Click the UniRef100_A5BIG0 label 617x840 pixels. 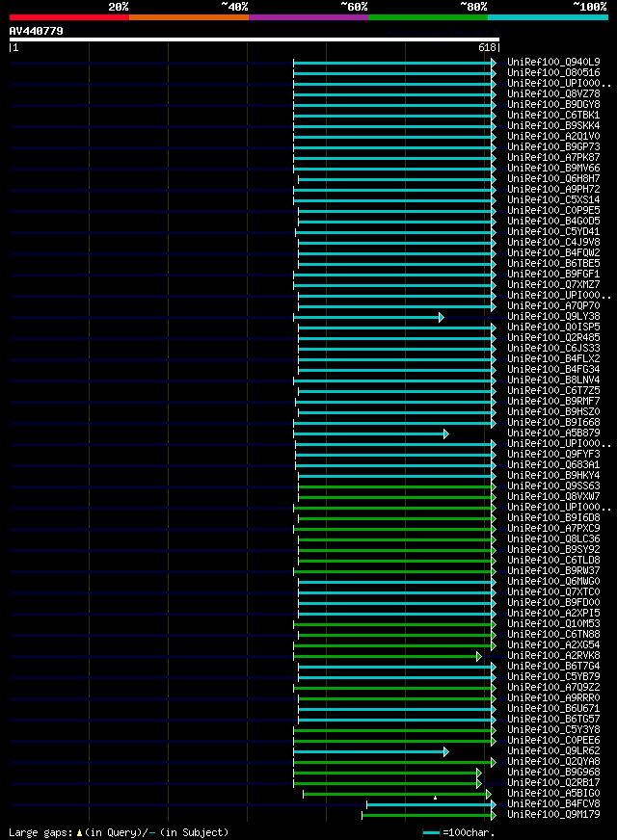[553, 794]
